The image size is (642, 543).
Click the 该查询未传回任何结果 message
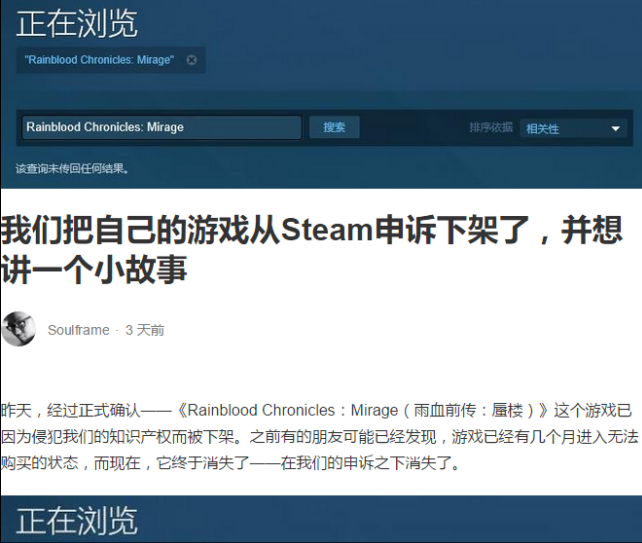click(x=72, y=168)
